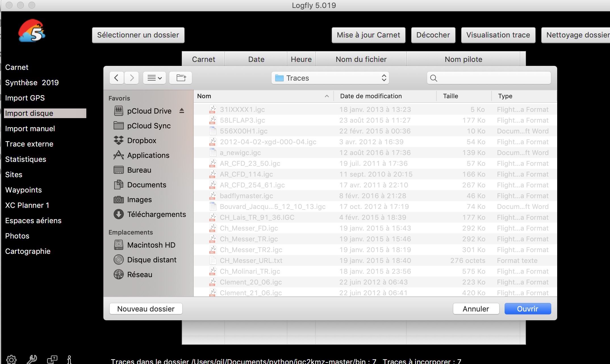Sort by Date de modification column
The image size is (610, 364).
tap(385, 96)
